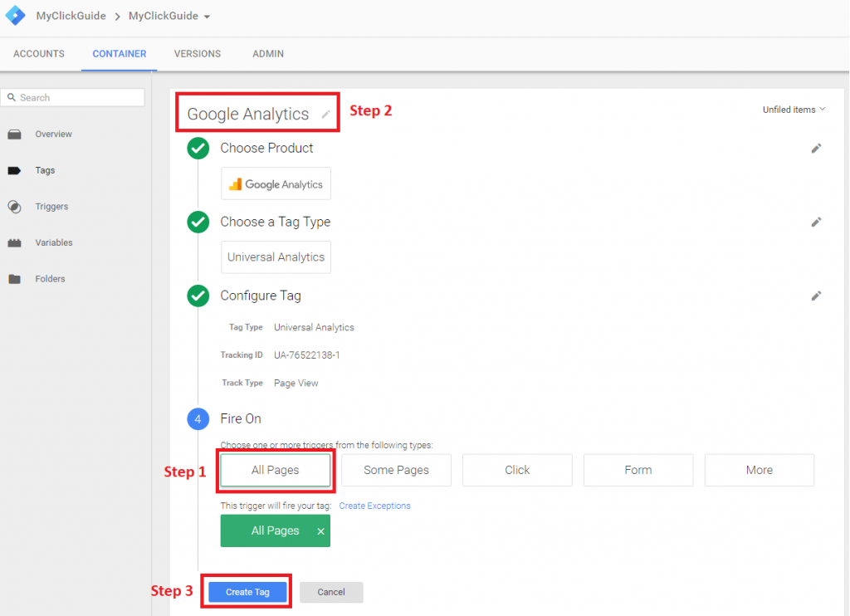Switch to the Admin tab
The image size is (850, 616).
(268, 54)
